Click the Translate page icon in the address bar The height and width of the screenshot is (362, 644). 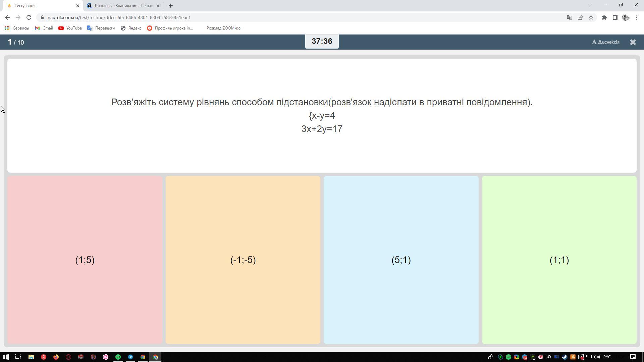tap(569, 17)
